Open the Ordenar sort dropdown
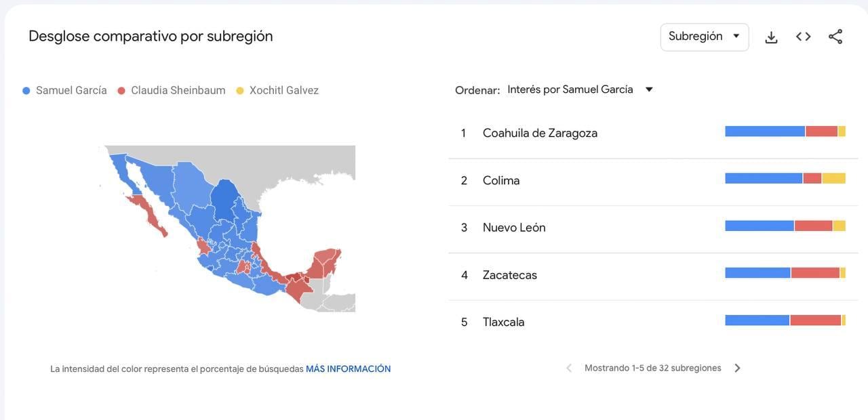Viewport: 868px width, 420px height. point(580,89)
